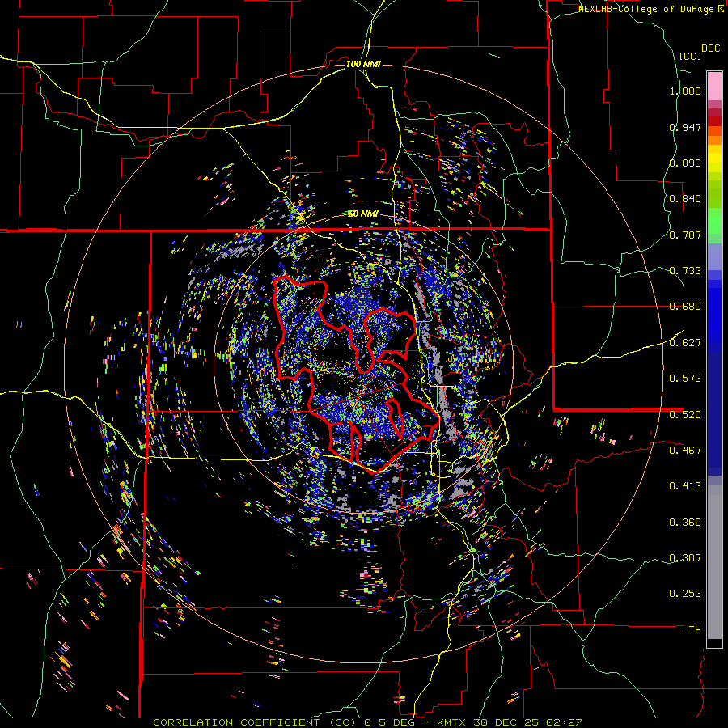Image resolution: width=728 pixels, height=728 pixels.
Task: Pick the pink segment of color scale
Action: (x=714, y=86)
